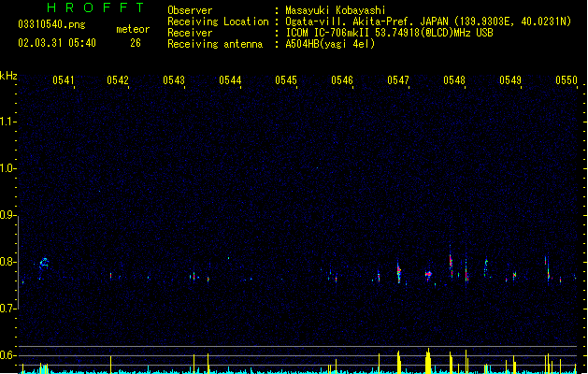Click the 0548 time marker
588x374 pixels.
[454, 80]
